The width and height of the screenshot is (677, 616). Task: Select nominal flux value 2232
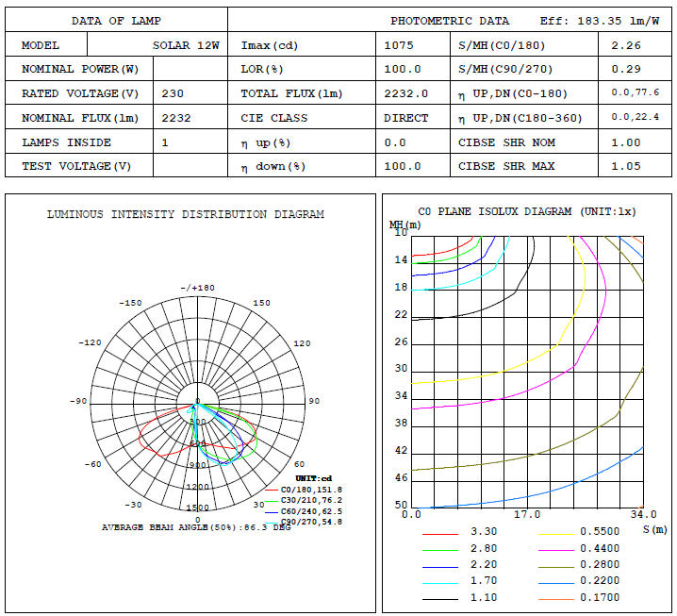point(176,118)
